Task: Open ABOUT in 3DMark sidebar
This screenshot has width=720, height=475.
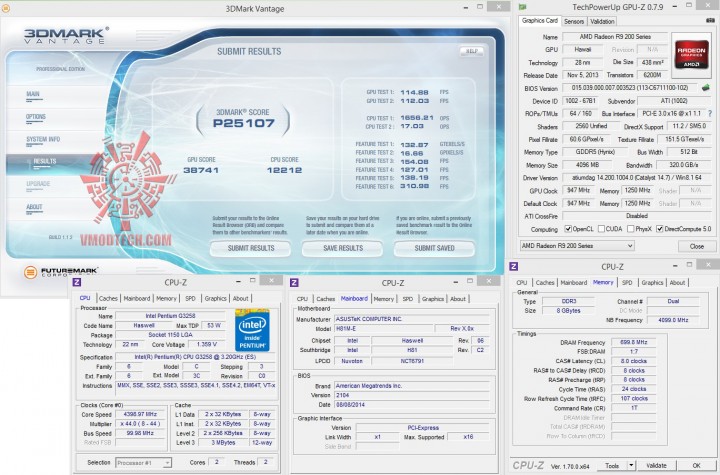Action: pos(34,207)
